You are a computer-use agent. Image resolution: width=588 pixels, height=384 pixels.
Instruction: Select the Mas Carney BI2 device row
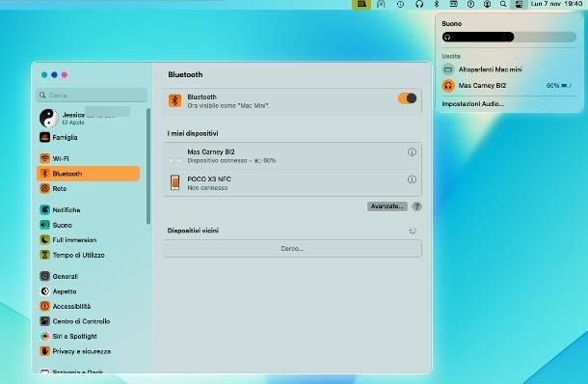pos(292,155)
